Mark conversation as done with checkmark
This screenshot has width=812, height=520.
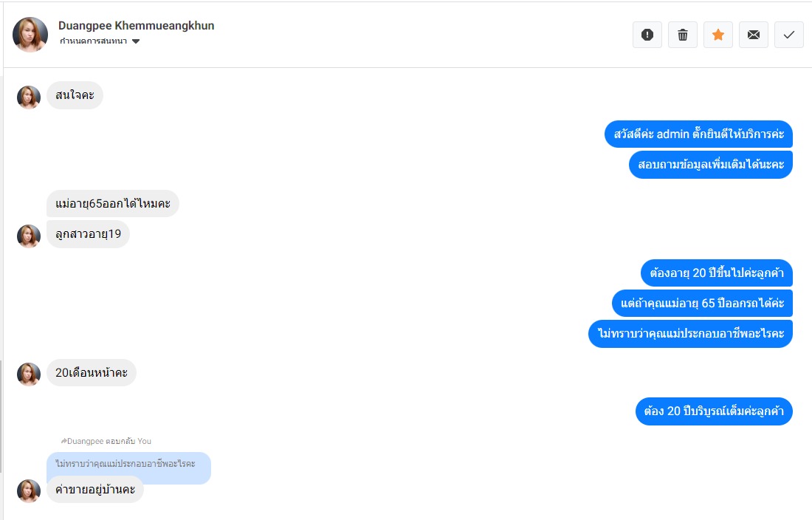click(788, 35)
